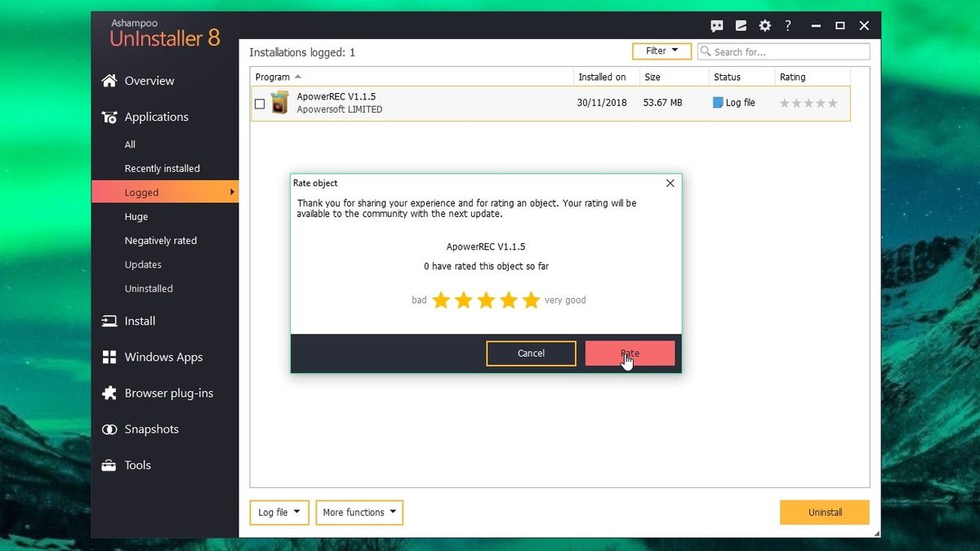Viewport: 980px width, 551px height.
Task: Select Negatively rated in sidebar
Action: click(161, 241)
